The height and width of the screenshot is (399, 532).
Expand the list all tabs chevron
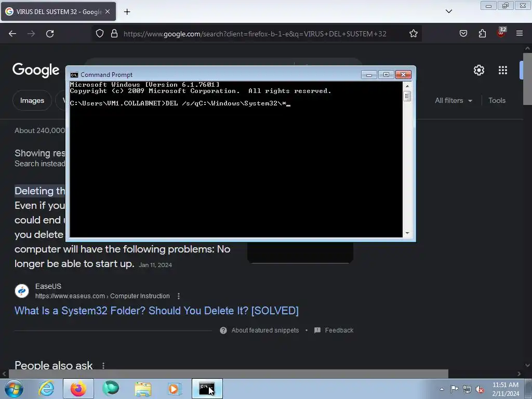[x=448, y=11]
